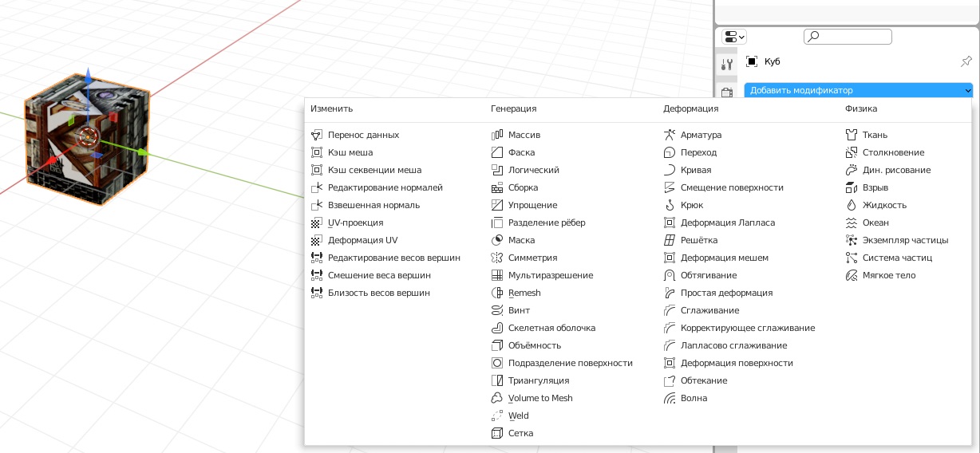Viewport: 980px width, 453px height.
Task: Click the Куб object icon
Action: [752, 61]
